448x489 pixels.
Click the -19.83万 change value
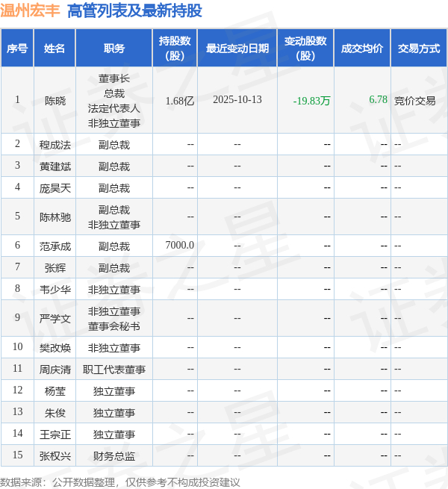311,101
